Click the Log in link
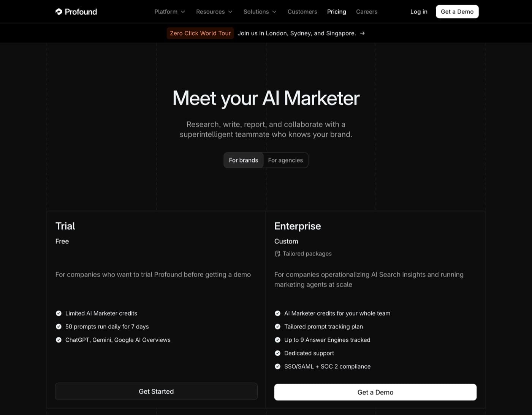The image size is (532, 415). [x=419, y=12]
